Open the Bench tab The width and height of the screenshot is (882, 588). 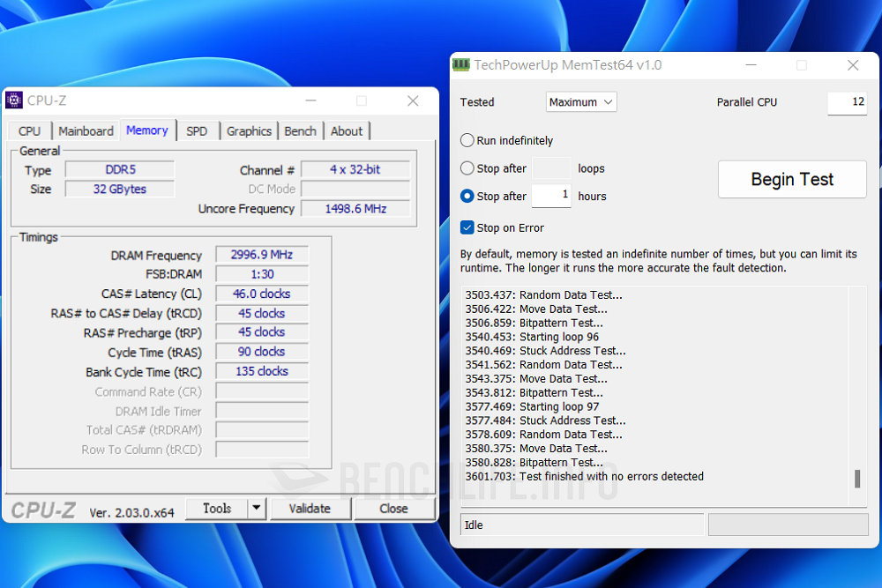pos(301,131)
